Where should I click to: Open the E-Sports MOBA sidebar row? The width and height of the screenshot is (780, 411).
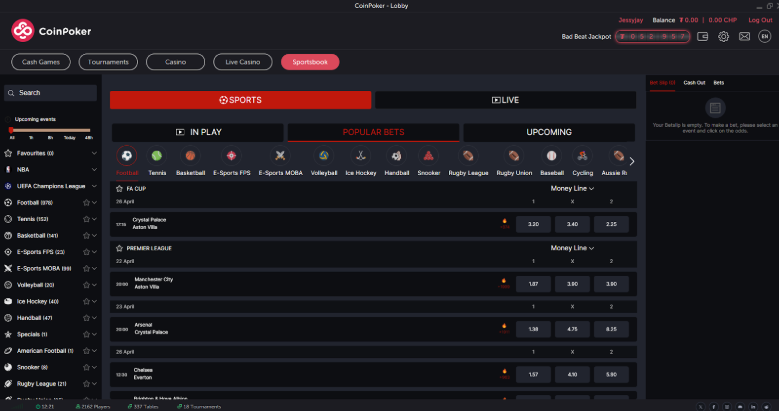[x=50, y=268]
